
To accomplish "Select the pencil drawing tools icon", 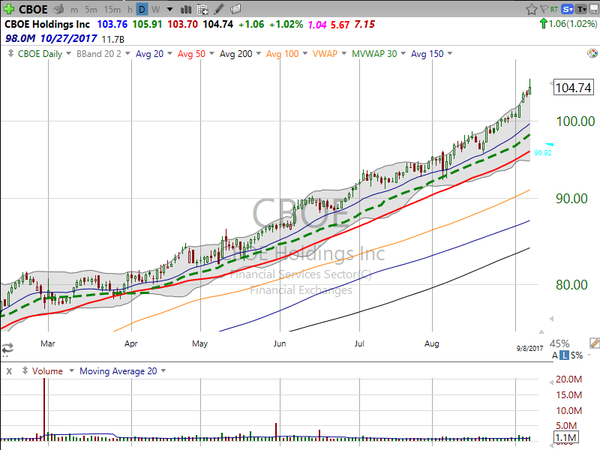I will (x=219, y=9).
